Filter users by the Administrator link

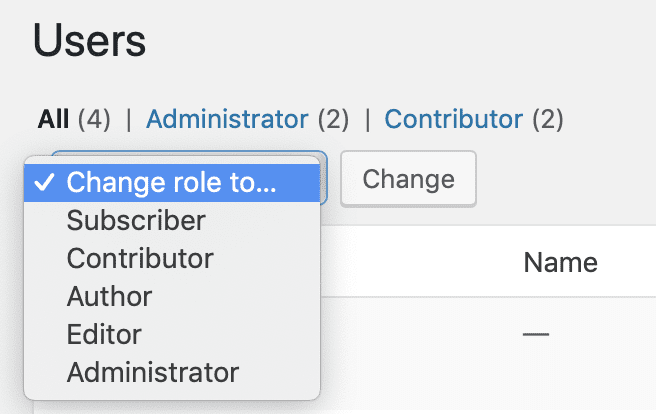[x=227, y=119]
